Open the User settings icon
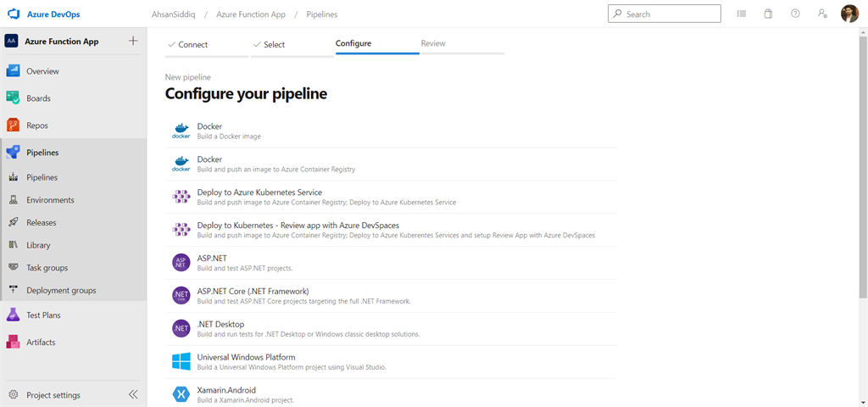Image resolution: width=868 pixels, height=407 pixels. 822,14
